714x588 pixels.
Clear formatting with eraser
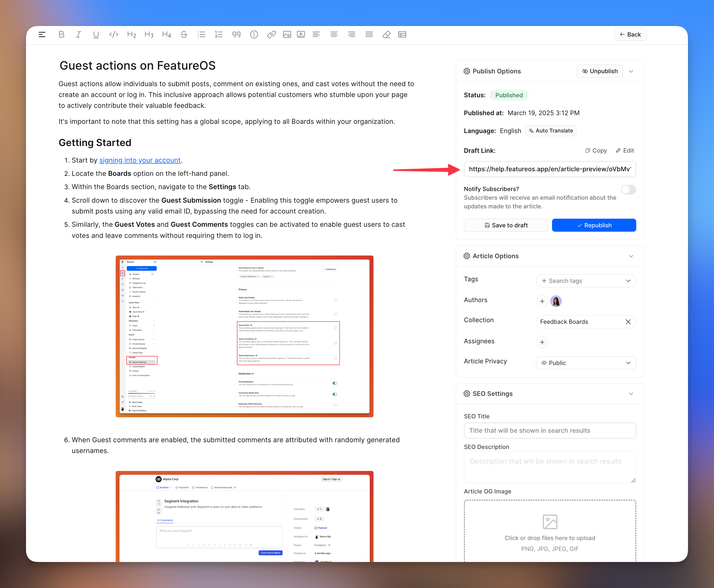[386, 35]
